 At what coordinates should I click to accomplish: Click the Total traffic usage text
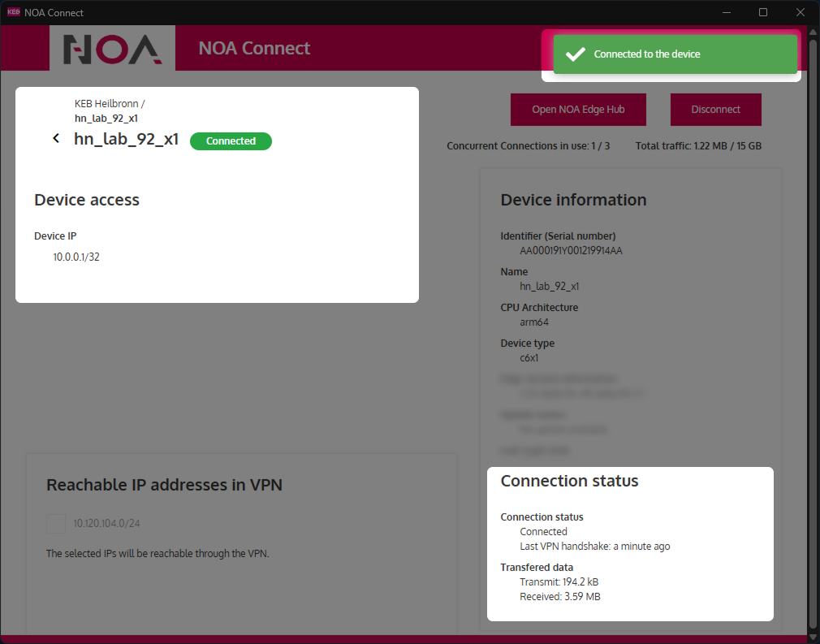[x=698, y=147]
